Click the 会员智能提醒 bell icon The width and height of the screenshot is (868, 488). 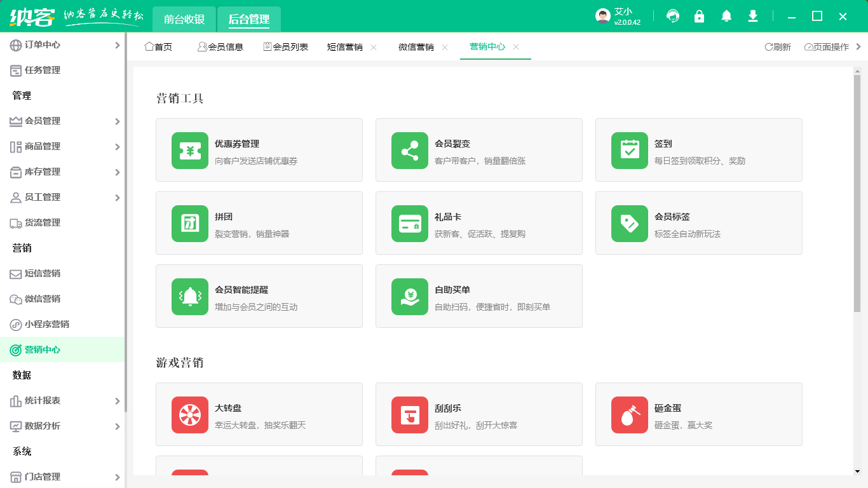click(189, 296)
